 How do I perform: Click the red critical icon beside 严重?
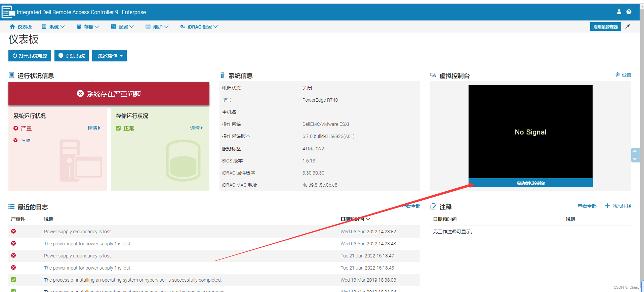pos(16,128)
